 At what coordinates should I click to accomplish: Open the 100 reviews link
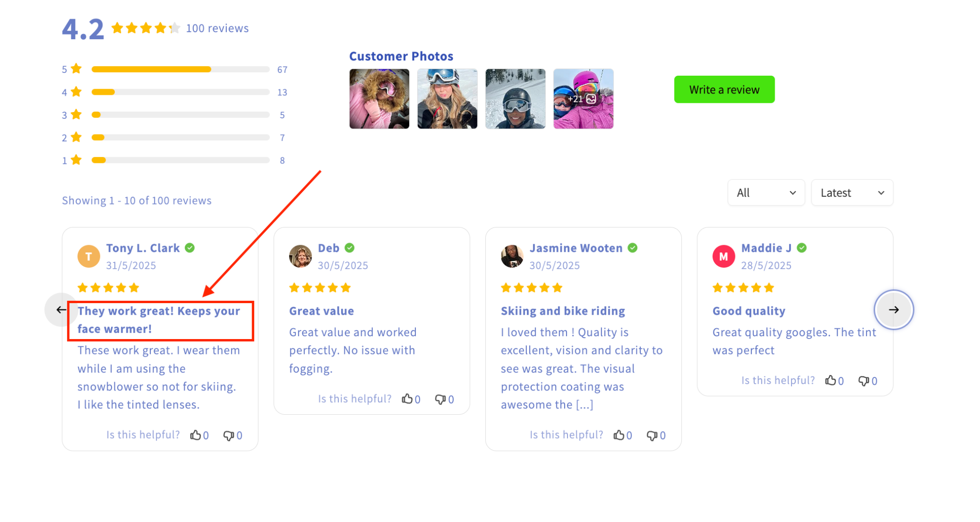point(217,28)
